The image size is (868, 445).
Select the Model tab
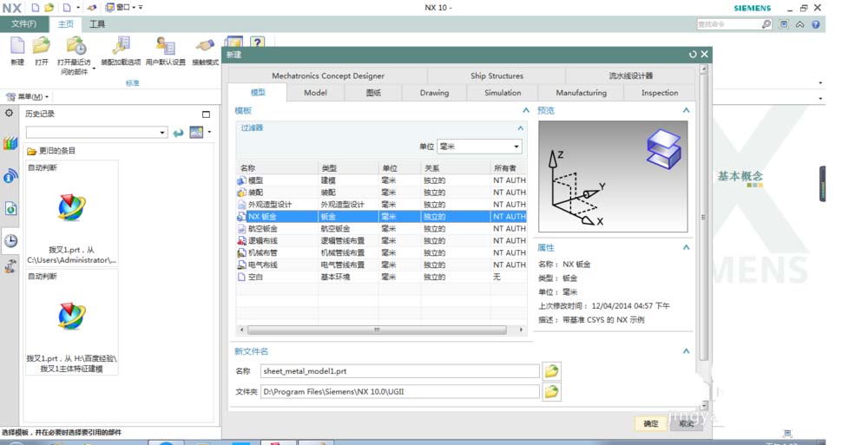(316, 93)
